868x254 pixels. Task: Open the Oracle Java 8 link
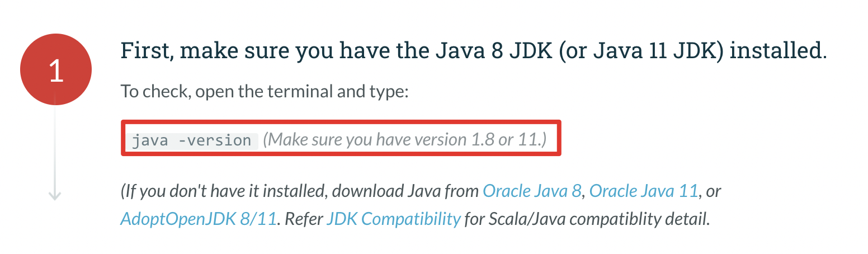[x=532, y=191]
